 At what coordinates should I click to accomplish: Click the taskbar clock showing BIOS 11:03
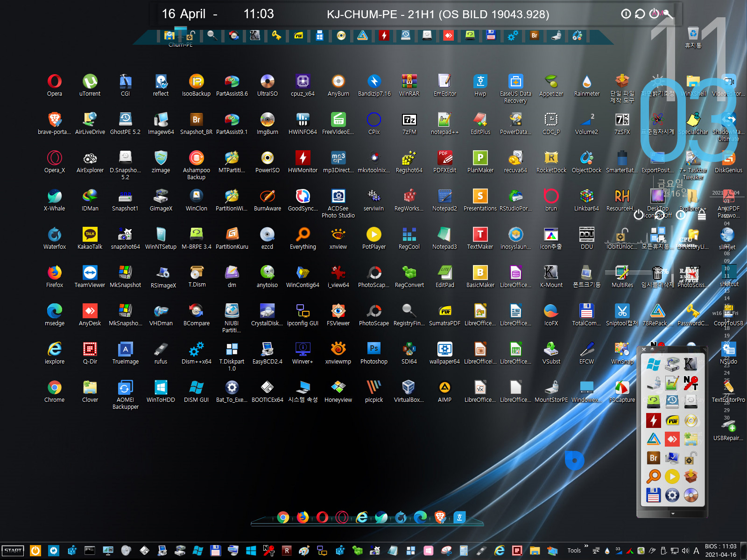pos(721,551)
